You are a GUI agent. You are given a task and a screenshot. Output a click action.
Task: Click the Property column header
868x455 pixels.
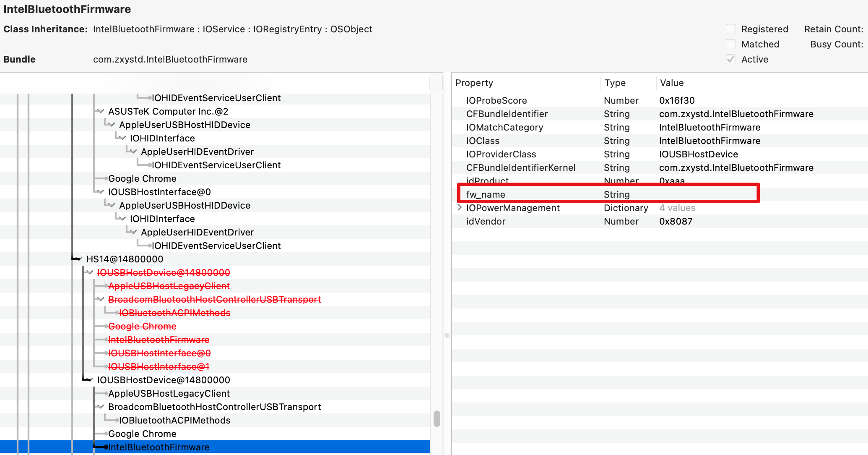tap(475, 83)
